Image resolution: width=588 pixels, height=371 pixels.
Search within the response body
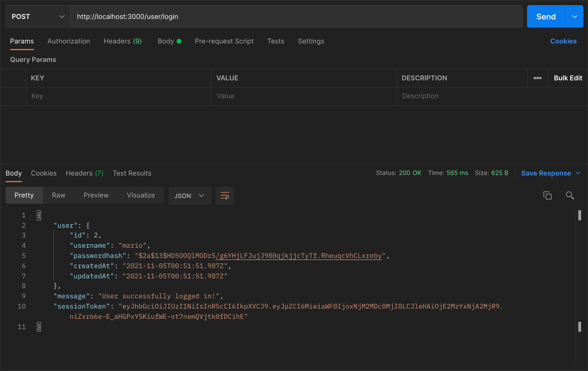click(570, 195)
